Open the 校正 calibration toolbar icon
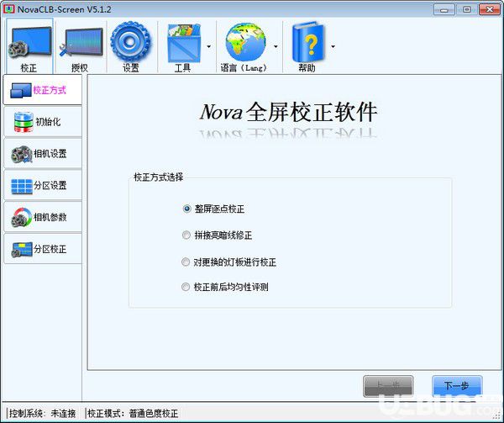This screenshot has height=423, width=504. tap(29, 45)
